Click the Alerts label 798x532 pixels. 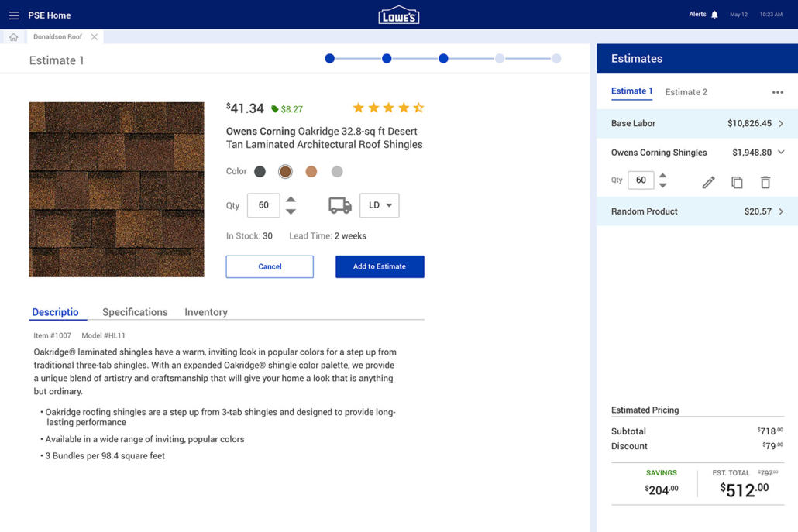pos(697,15)
